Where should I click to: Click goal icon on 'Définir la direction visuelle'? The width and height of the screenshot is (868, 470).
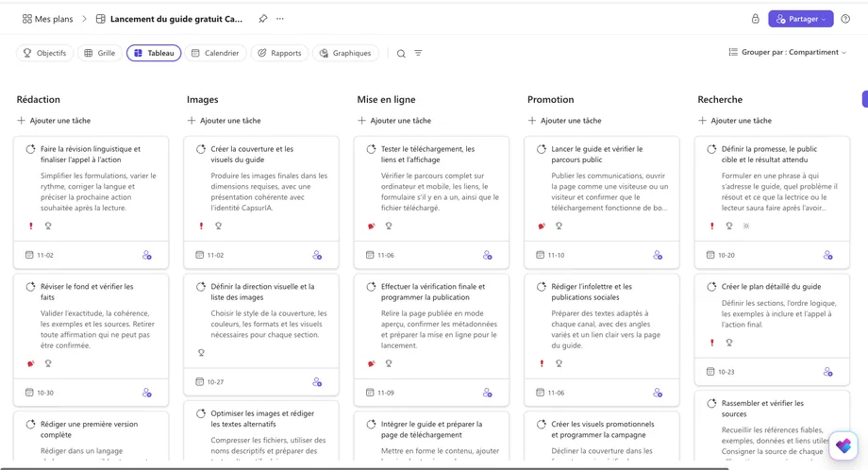click(x=201, y=353)
